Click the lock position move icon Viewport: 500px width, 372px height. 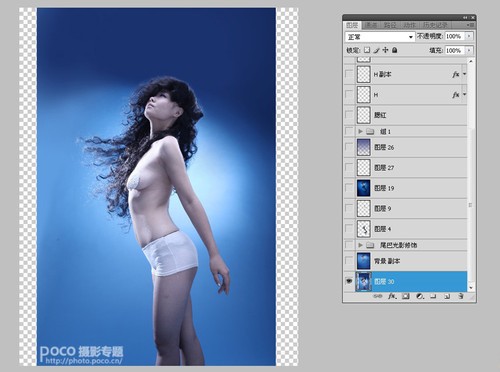(385, 50)
